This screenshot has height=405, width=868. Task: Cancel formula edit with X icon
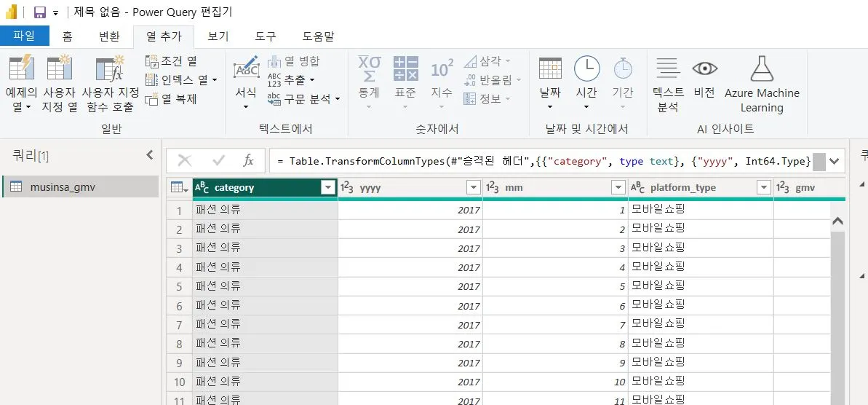tap(184, 161)
